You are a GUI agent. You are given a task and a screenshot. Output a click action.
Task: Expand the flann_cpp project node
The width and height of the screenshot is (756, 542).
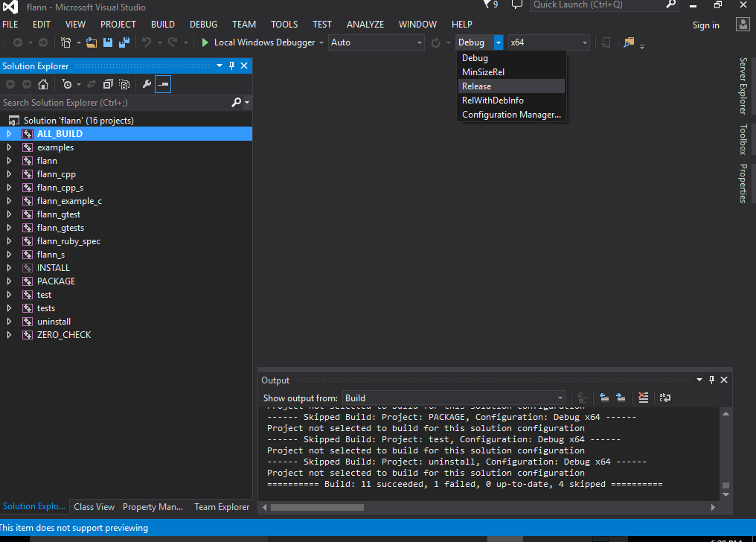(x=9, y=174)
